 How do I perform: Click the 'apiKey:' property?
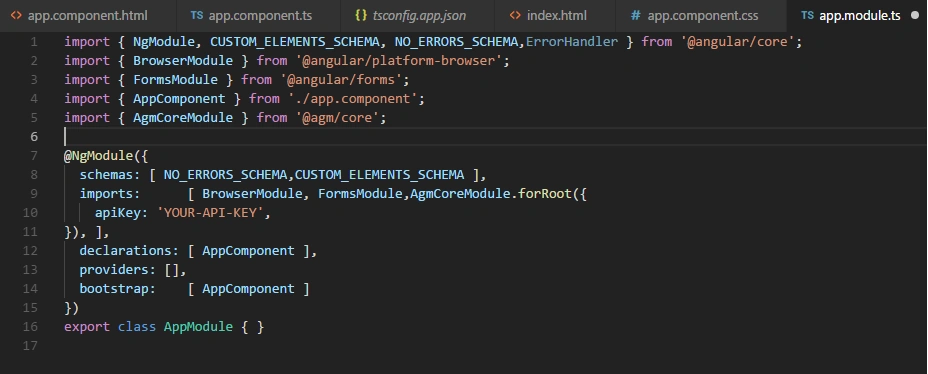[121, 212]
